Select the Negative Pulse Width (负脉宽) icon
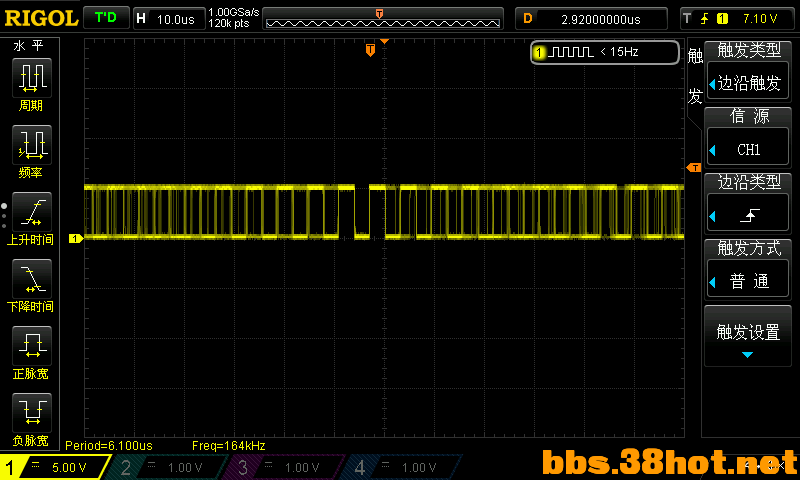 (32, 413)
